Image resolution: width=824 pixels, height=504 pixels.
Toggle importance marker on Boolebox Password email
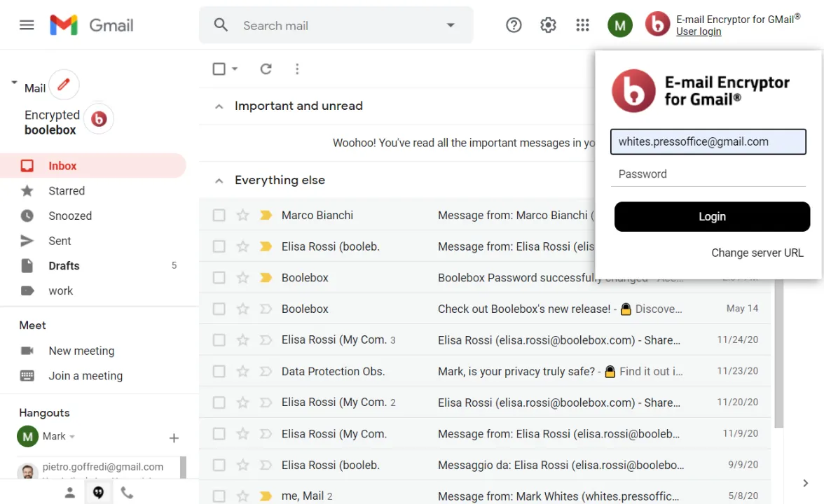point(266,277)
